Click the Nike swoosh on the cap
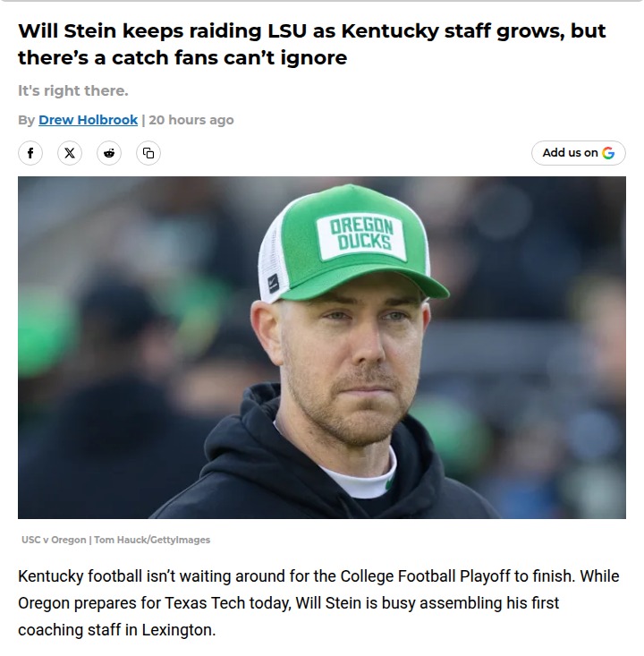This screenshot has height=656, width=644. pos(274,285)
